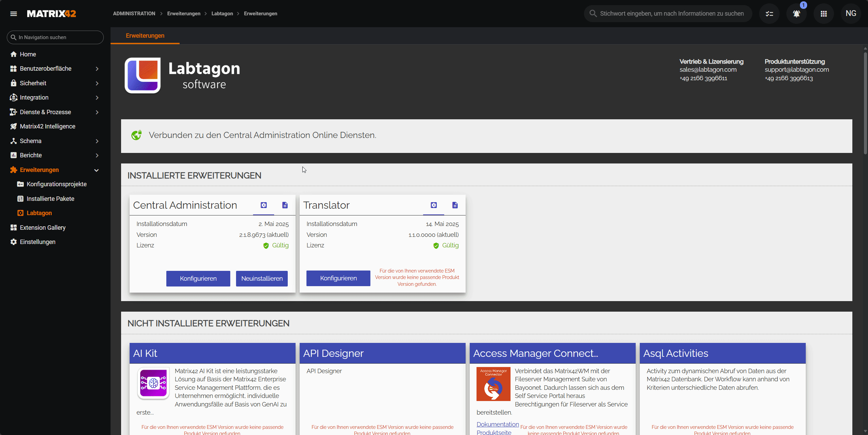Open the tasks checklist icon in header
The height and width of the screenshot is (435, 868).
(769, 14)
